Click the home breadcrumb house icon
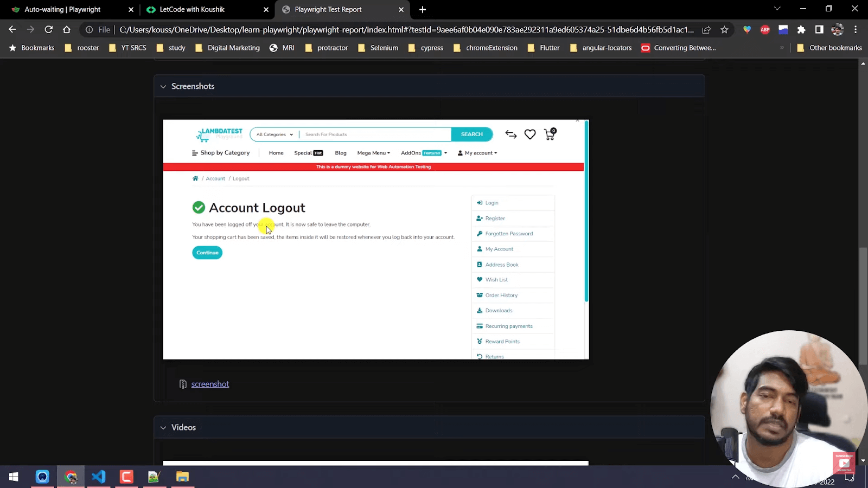The height and width of the screenshot is (488, 868). pos(195,178)
